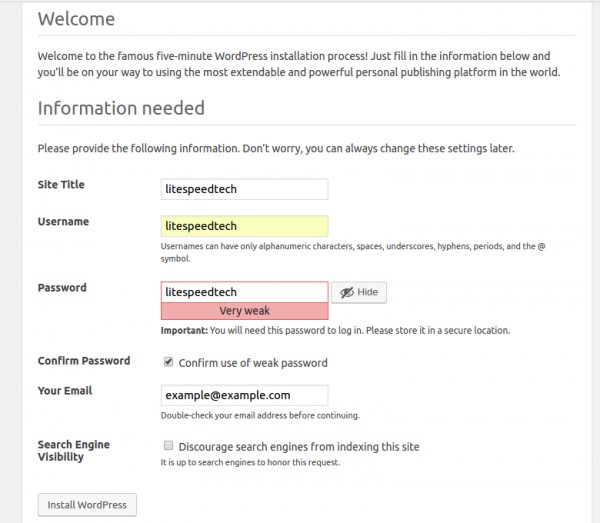Image resolution: width=600 pixels, height=523 pixels.
Task: Focus the Site Title input field
Action: click(x=244, y=189)
